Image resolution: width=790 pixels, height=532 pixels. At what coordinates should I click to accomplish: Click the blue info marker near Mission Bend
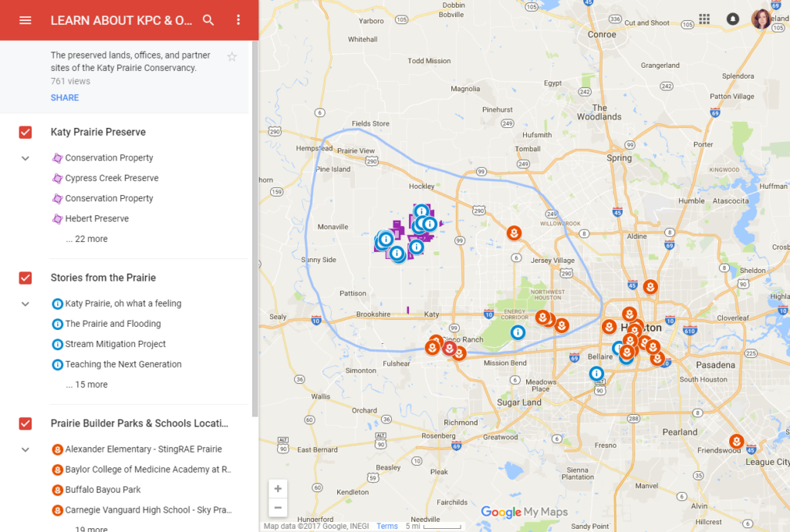click(x=518, y=333)
